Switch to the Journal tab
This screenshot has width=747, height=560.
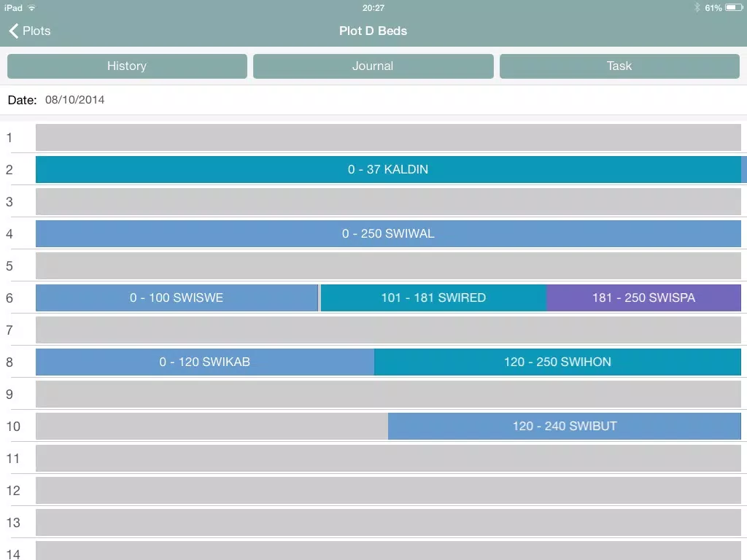373,66
